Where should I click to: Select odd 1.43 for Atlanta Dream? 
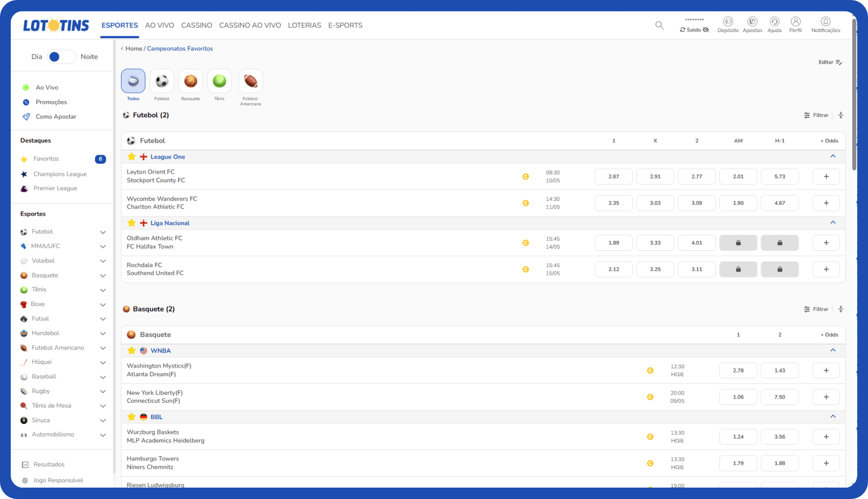point(780,370)
